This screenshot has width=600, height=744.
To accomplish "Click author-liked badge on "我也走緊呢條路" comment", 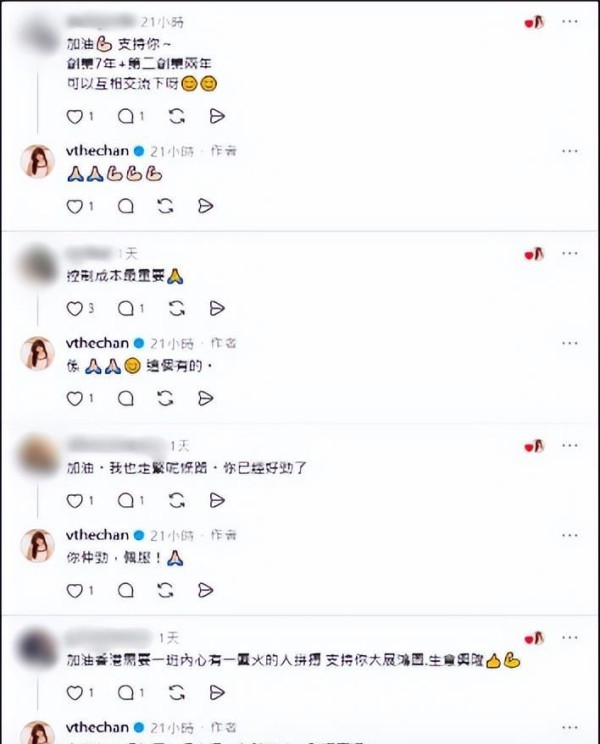I will 534,446.
